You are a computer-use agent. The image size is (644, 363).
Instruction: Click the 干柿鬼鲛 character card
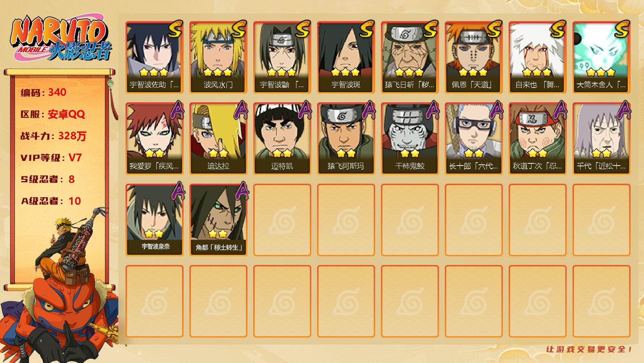(410, 139)
